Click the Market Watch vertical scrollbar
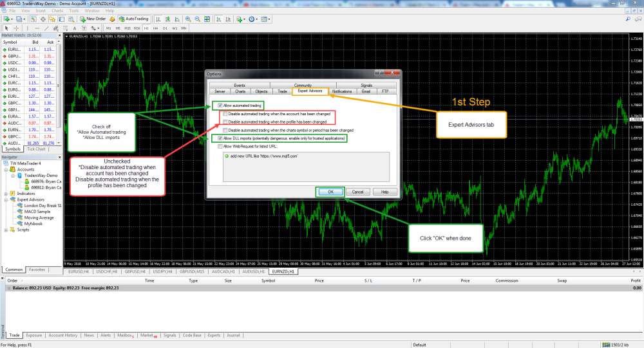 (59, 91)
